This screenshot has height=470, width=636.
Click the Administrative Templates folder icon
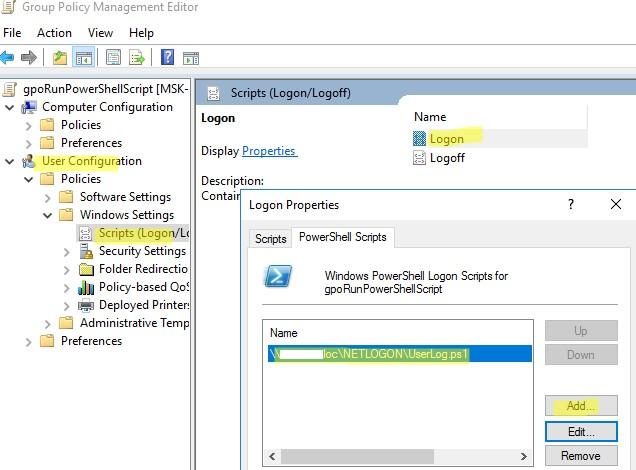(x=66, y=323)
